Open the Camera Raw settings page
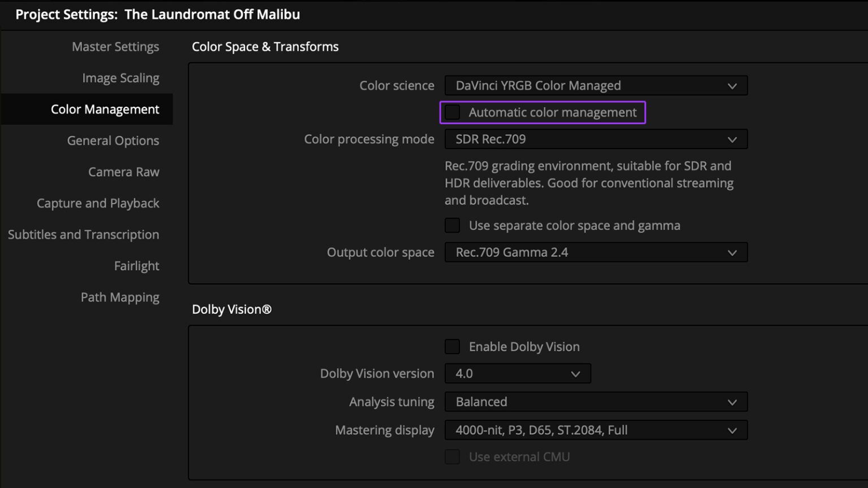The height and width of the screenshot is (488, 868). (123, 172)
